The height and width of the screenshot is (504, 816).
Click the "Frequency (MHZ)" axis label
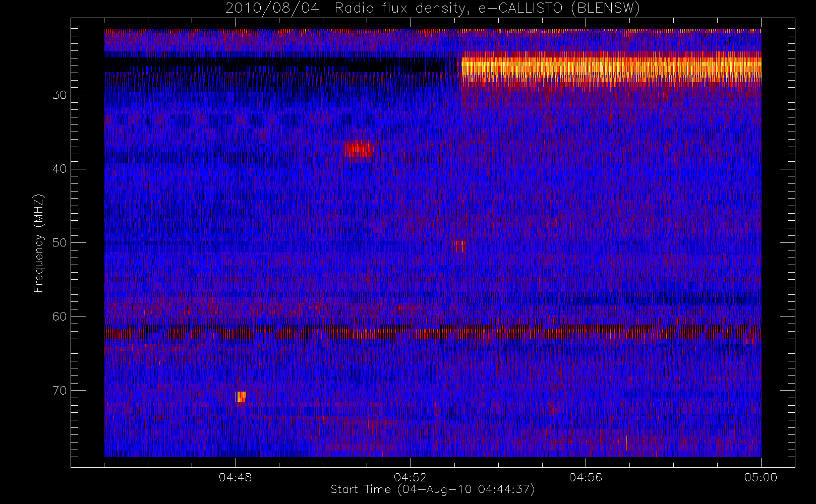(x=39, y=243)
